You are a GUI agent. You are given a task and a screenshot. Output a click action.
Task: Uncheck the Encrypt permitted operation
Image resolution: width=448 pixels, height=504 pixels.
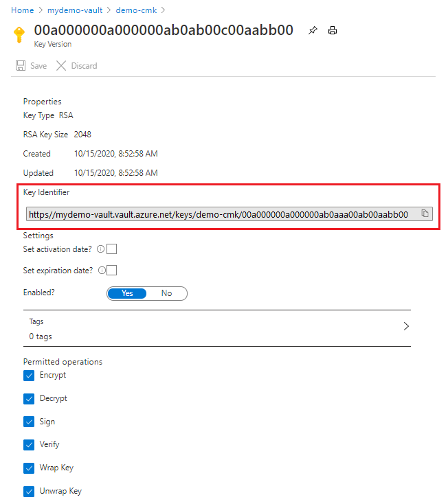tap(29, 376)
